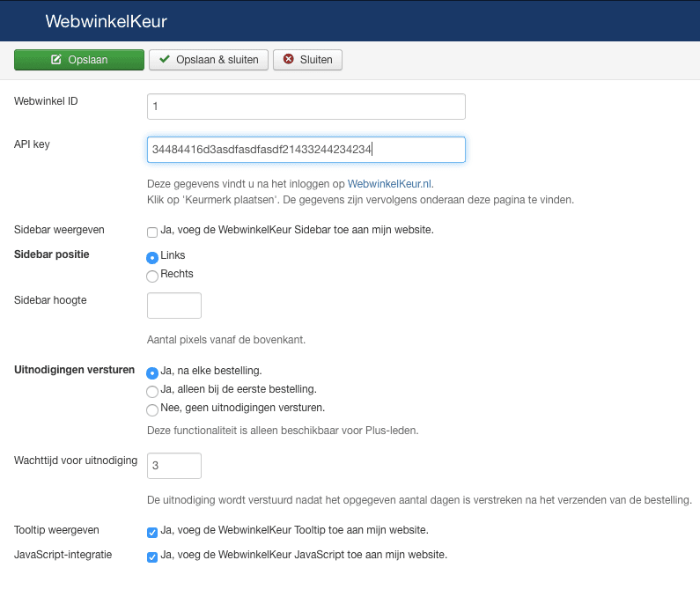Click the Opslaan save button
This screenshot has height=597, width=700.
coord(79,60)
